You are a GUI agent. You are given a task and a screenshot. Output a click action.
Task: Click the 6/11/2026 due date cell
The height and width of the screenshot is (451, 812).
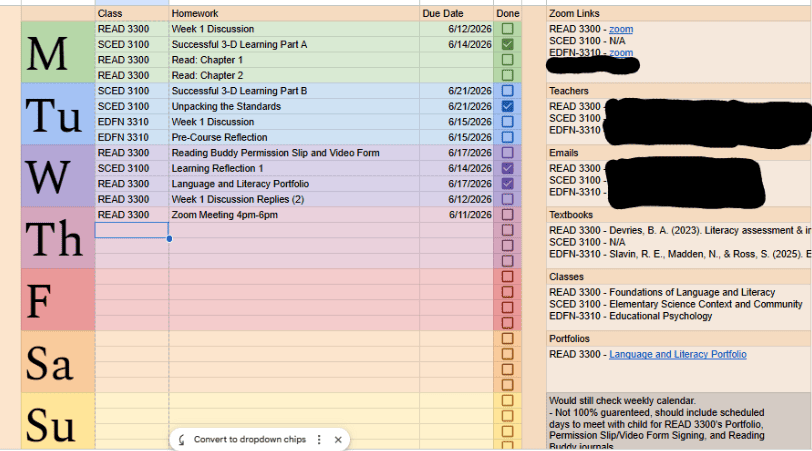(457, 215)
